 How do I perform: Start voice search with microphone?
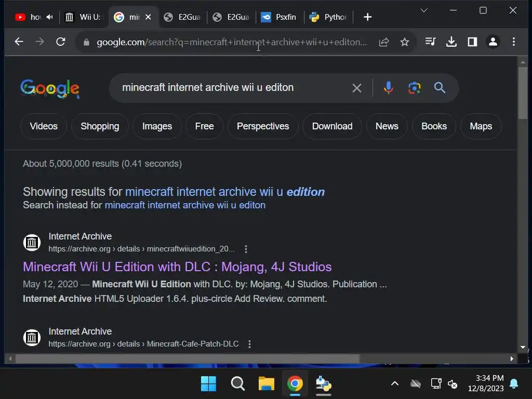(x=389, y=88)
